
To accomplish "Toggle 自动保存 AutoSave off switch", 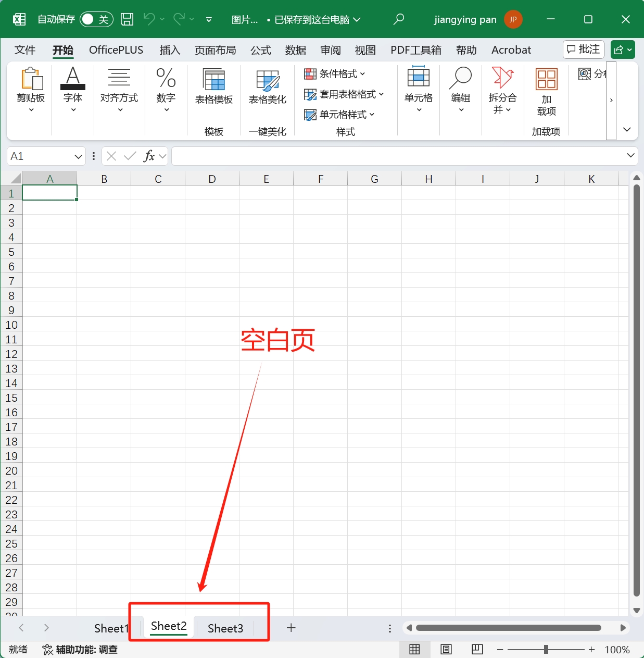I will point(96,19).
